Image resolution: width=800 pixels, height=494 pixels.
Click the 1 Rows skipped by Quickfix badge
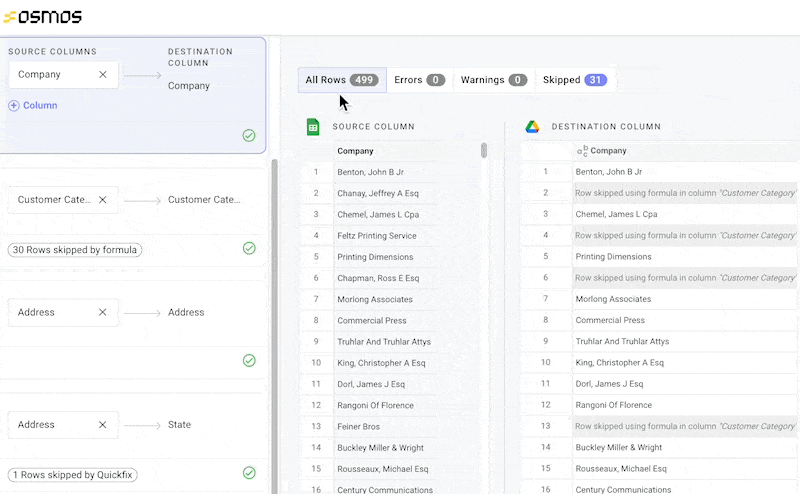[76, 474]
